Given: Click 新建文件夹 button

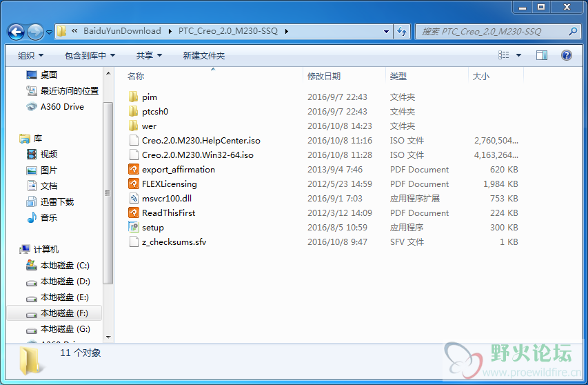Looking at the screenshot, I should pos(203,55).
